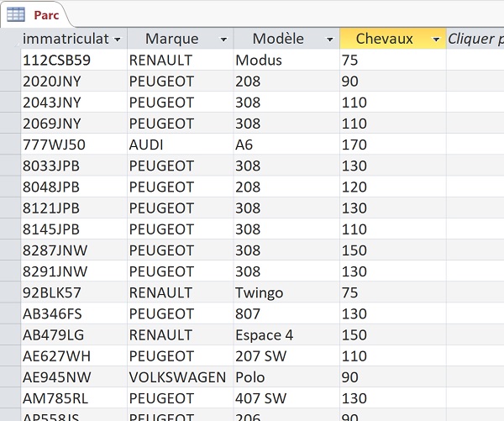
Task: Click cell 8291JNW
Action: click(74, 271)
